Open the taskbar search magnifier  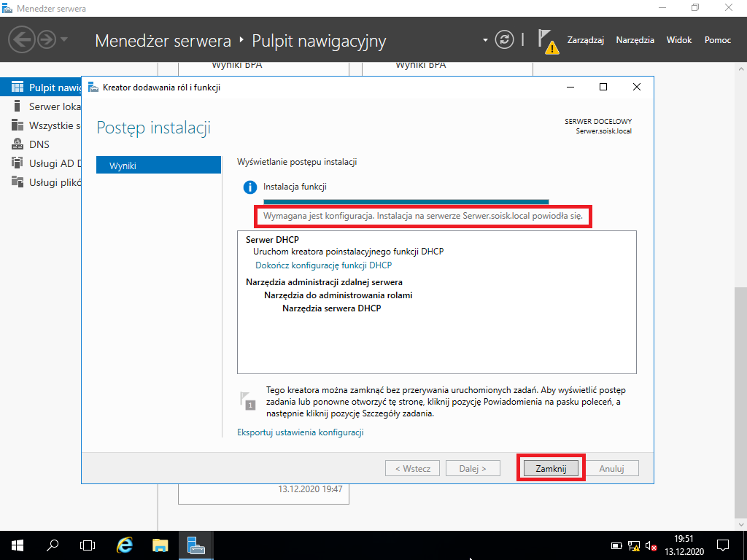53,545
